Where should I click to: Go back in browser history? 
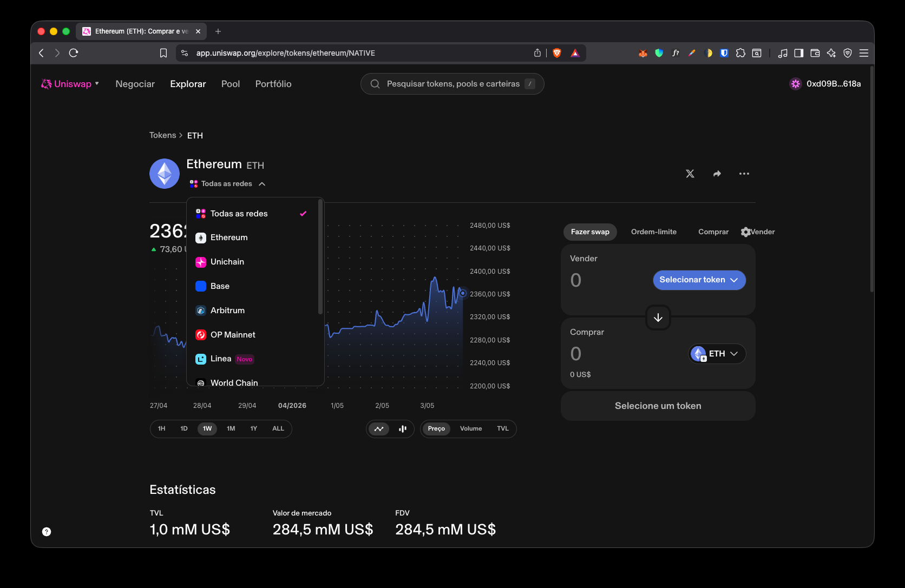click(41, 53)
